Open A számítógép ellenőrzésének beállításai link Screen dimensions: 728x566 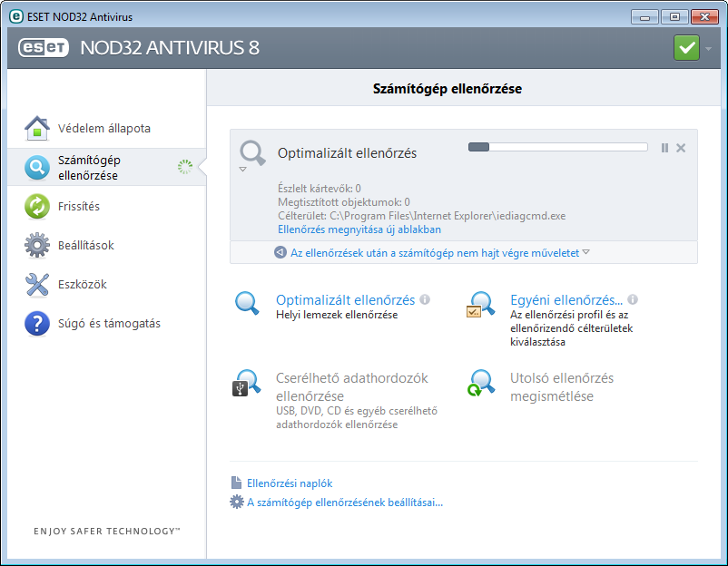pos(345,503)
